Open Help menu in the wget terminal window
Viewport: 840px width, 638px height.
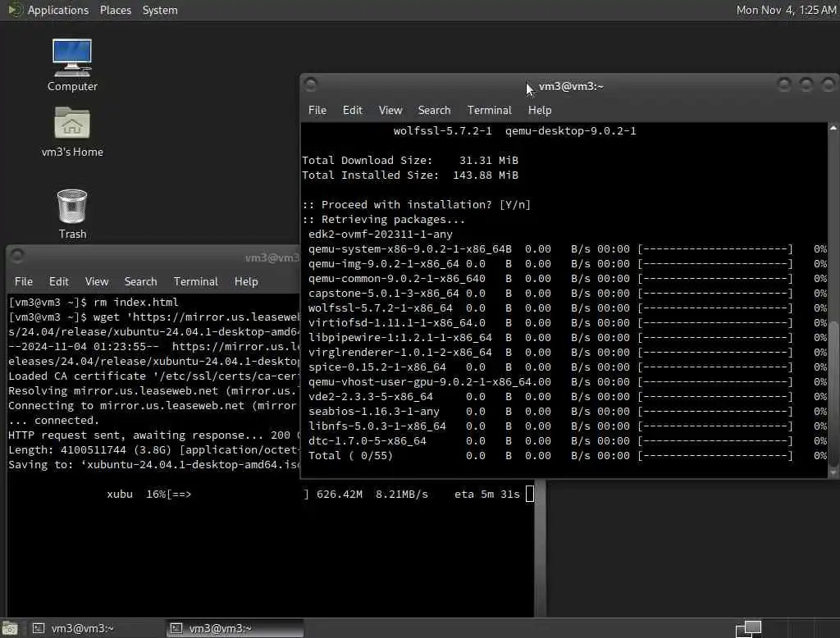coord(246,281)
